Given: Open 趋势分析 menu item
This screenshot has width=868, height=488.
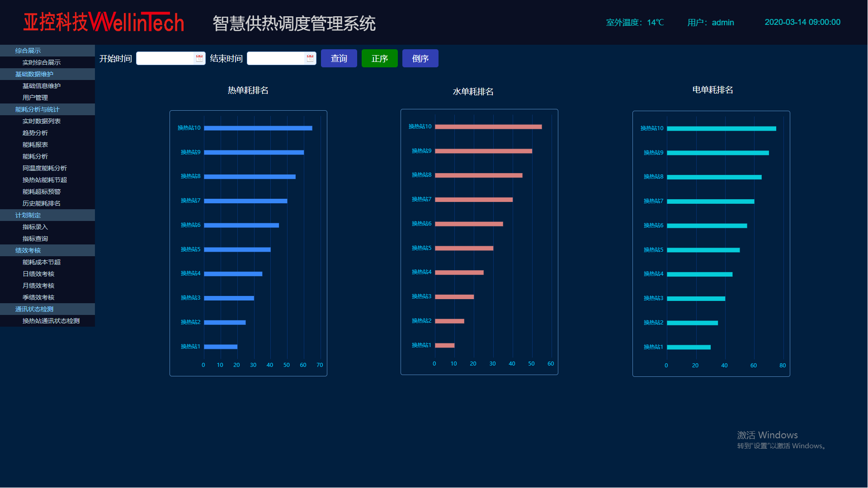Looking at the screenshot, I should (x=35, y=133).
